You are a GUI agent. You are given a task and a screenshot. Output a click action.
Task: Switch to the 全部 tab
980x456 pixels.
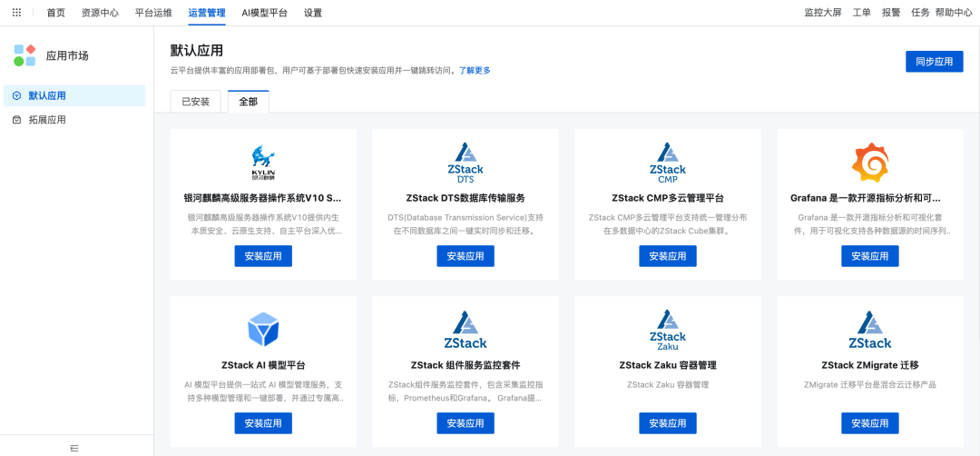click(248, 102)
